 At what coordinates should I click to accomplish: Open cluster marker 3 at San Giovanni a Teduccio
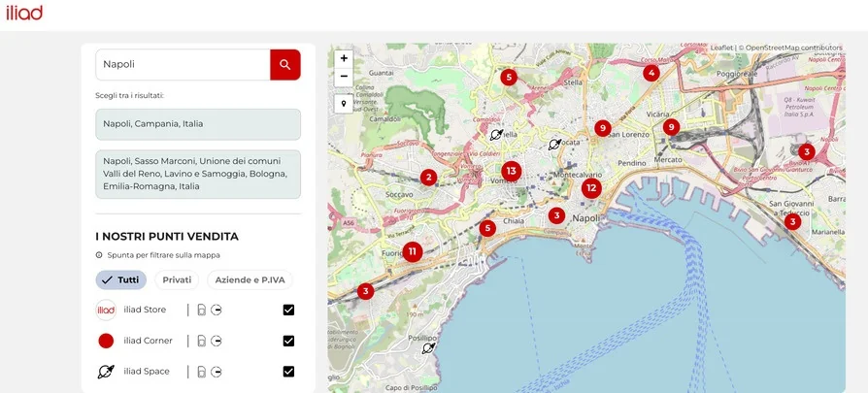tap(792, 222)
